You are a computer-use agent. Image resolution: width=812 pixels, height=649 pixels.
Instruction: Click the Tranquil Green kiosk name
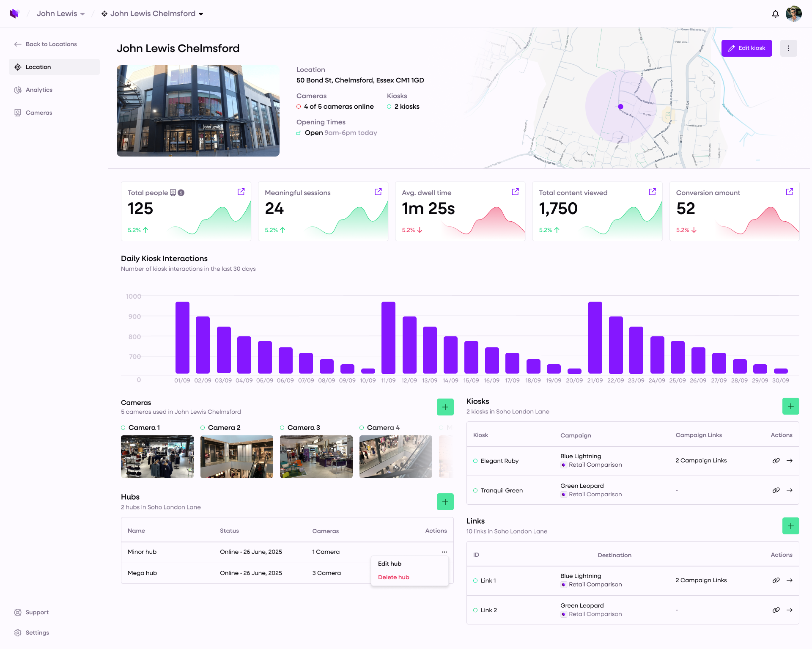tap(502, 490)
